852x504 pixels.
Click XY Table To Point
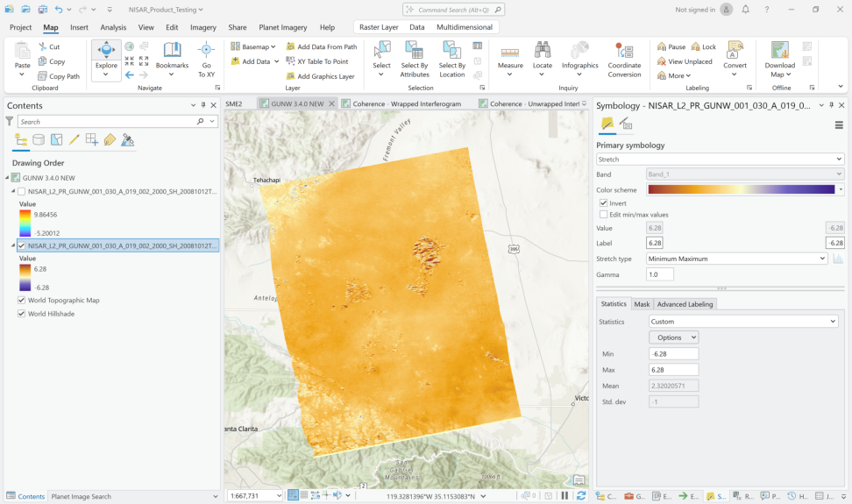point(317,61)
